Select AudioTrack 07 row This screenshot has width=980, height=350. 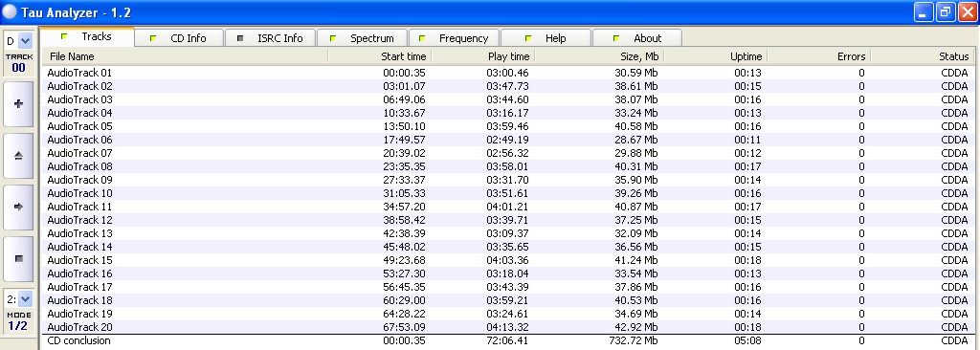pyautogui.click(x=507, y=153)
